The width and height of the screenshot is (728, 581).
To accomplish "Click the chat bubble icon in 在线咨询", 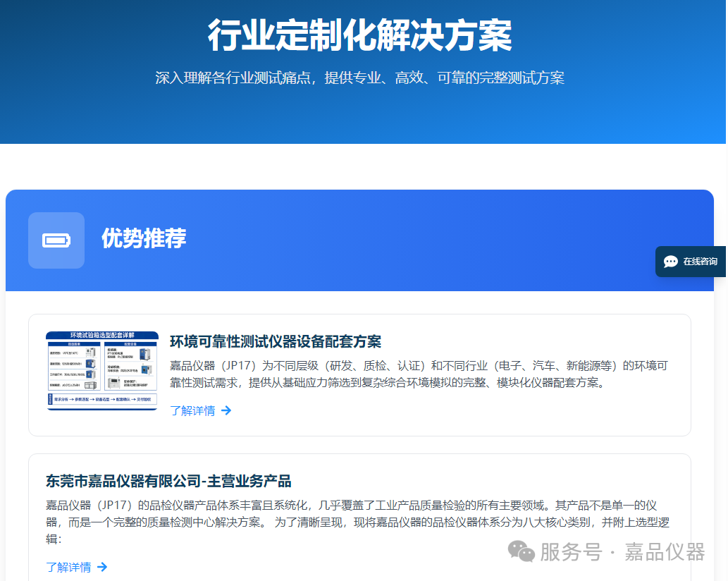I will coord(670,262).
